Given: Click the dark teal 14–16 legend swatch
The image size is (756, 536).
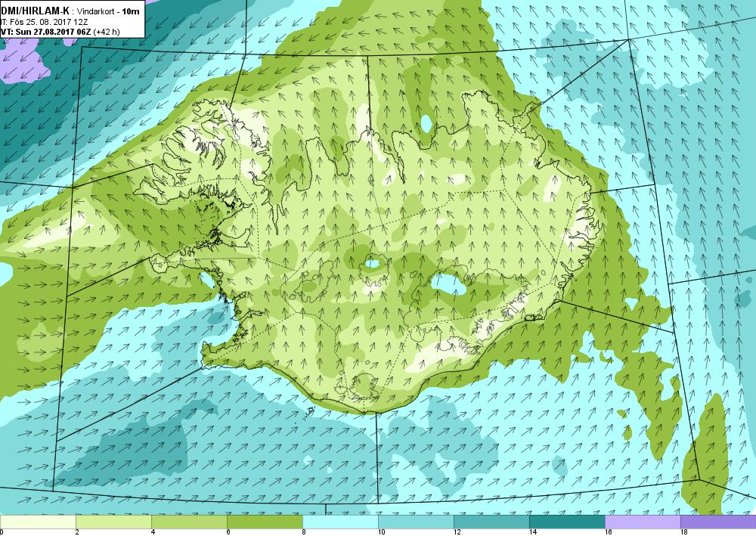Looking at the screenshot, I should 567,522.
